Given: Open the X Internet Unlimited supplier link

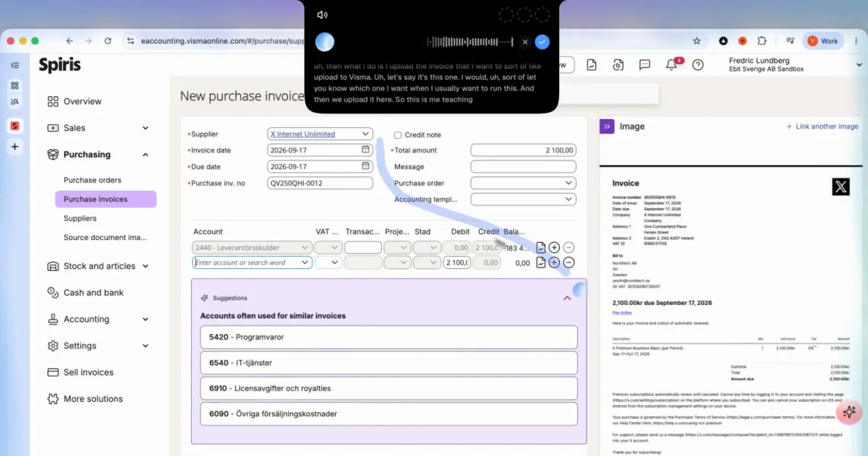Looking at the screenshot, I should tap(302, 134).
